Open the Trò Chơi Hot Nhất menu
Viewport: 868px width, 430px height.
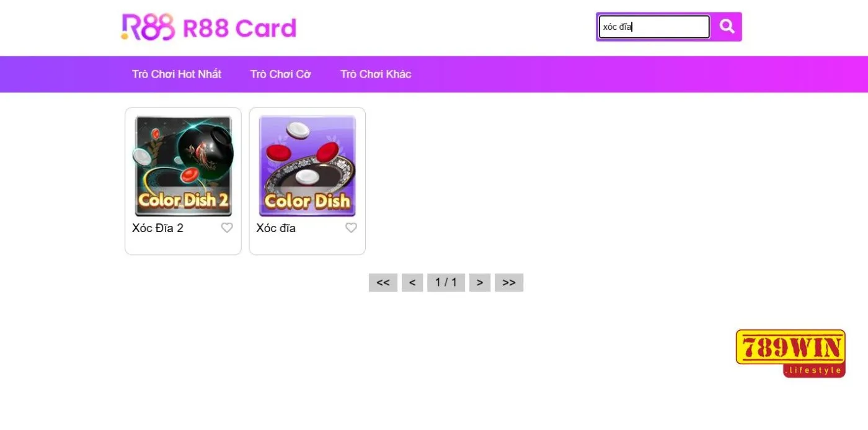point(177,74)
